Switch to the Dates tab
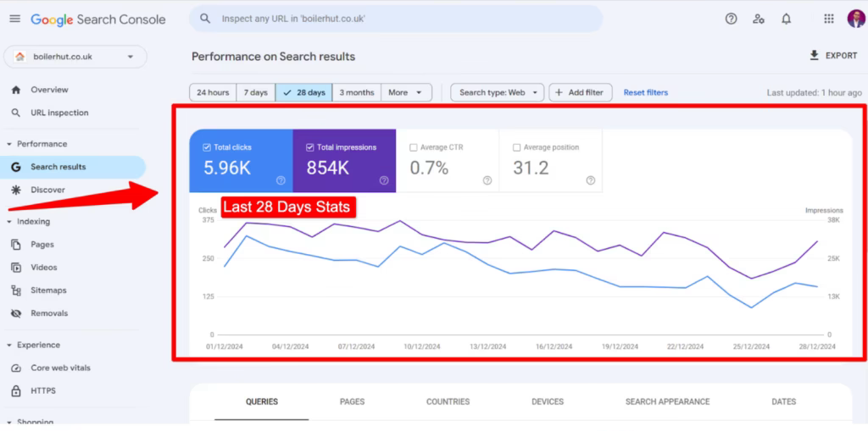This screenshot has height=431, width=868. [x=784, y=401]
